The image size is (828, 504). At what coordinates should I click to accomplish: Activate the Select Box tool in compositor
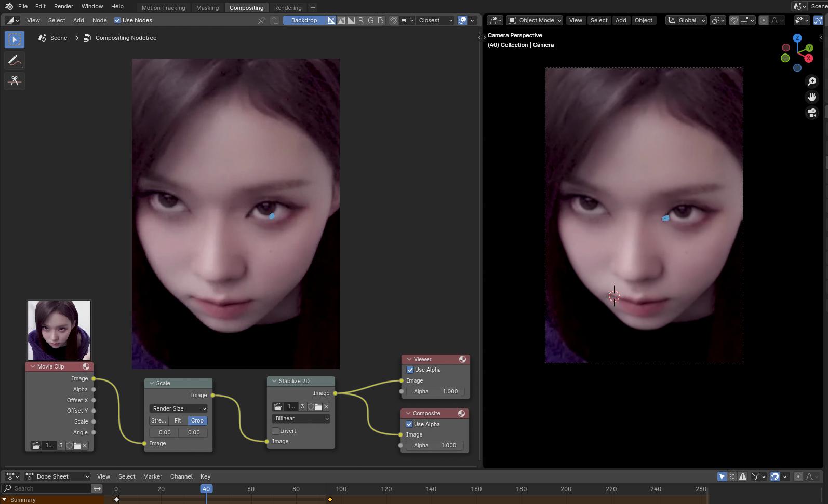(x=15, y=39)
